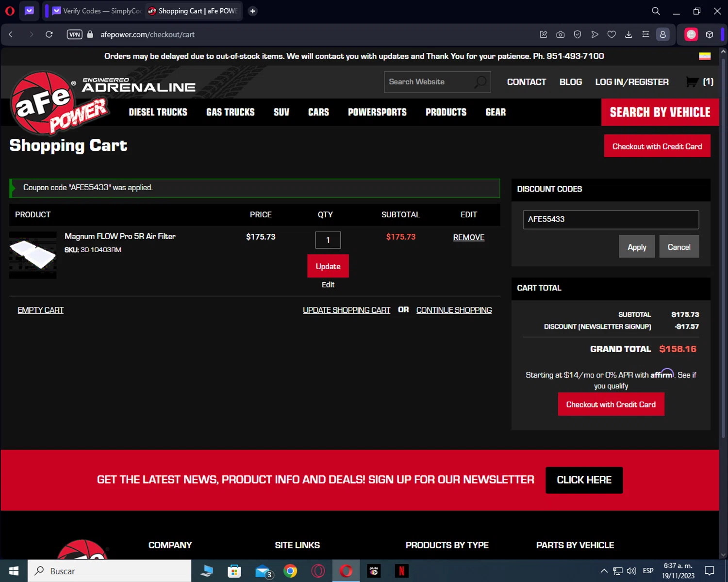Reload the current page
Image resolution: width=728 pixels, height=582 pixels.
click(x=49, y=34)
